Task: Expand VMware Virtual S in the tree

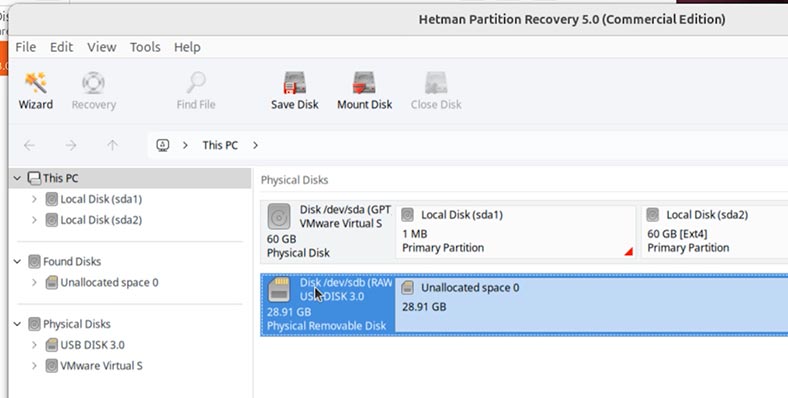Action: (34, 366)
